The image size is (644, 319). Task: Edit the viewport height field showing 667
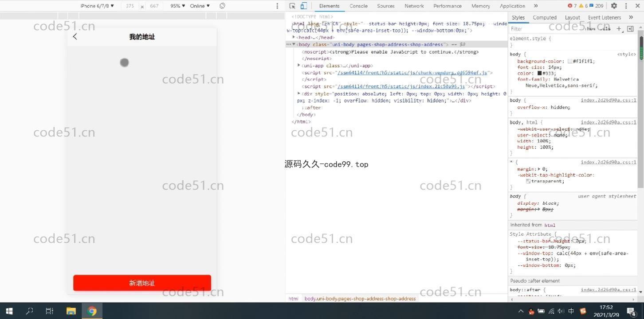pos(154,6)
